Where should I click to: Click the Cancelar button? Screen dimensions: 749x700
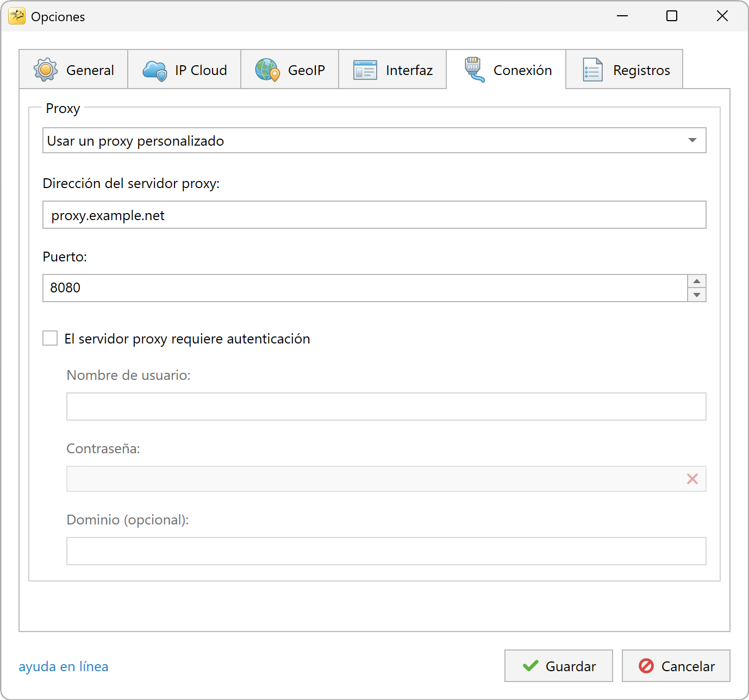(676, 666)
